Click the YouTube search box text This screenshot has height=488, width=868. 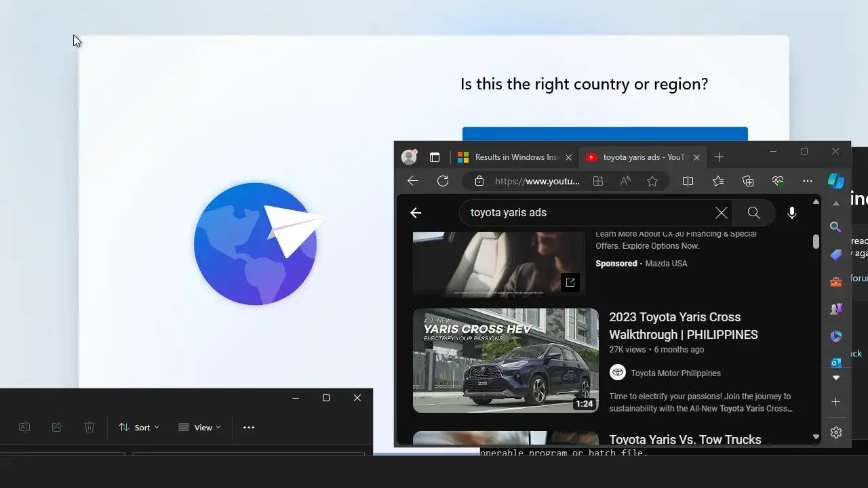click(509, 213)
